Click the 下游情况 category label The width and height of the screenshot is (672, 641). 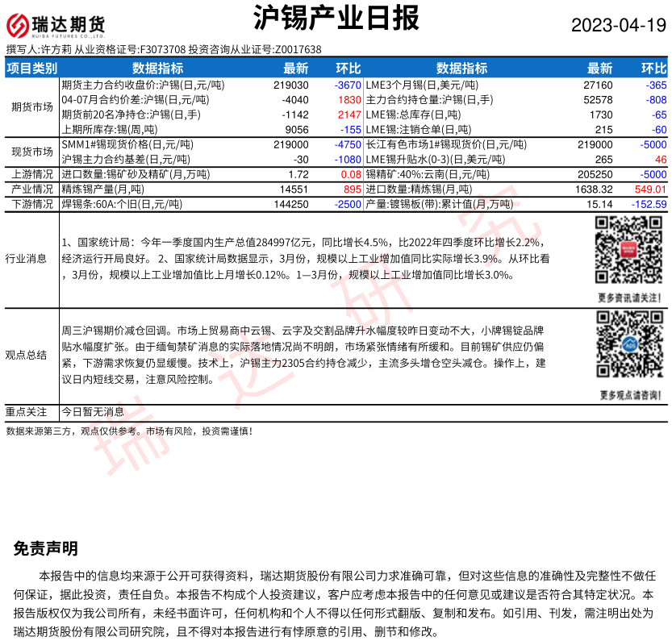click(32, 204)
